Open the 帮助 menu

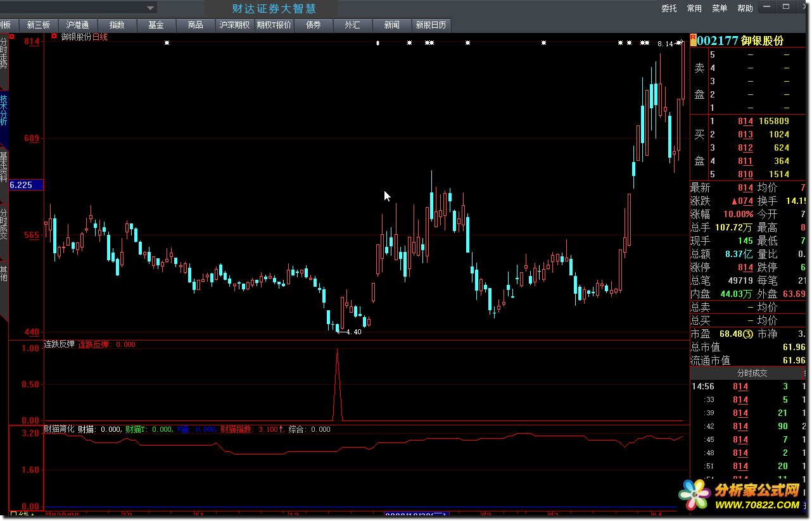(x=745, y=8)
